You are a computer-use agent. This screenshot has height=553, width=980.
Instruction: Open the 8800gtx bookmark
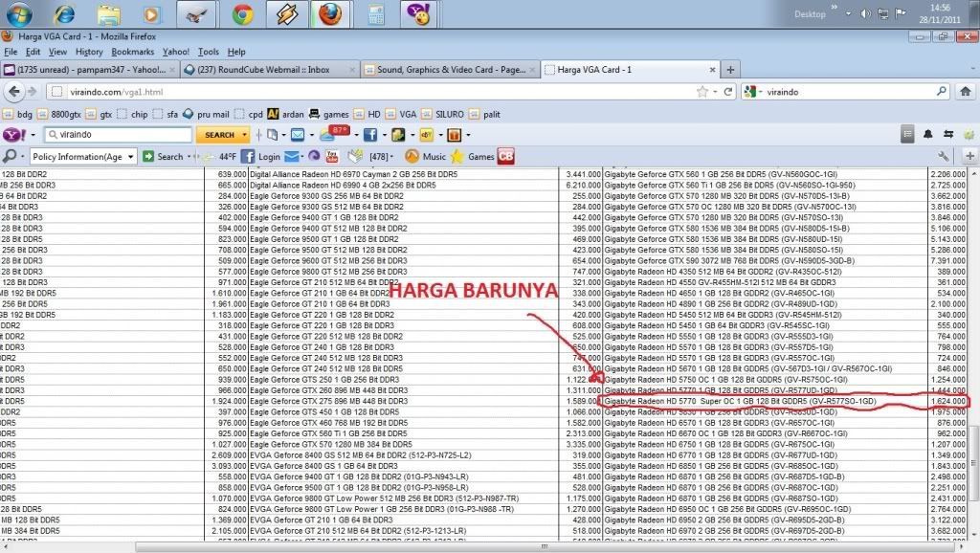[x=59, y=115]
